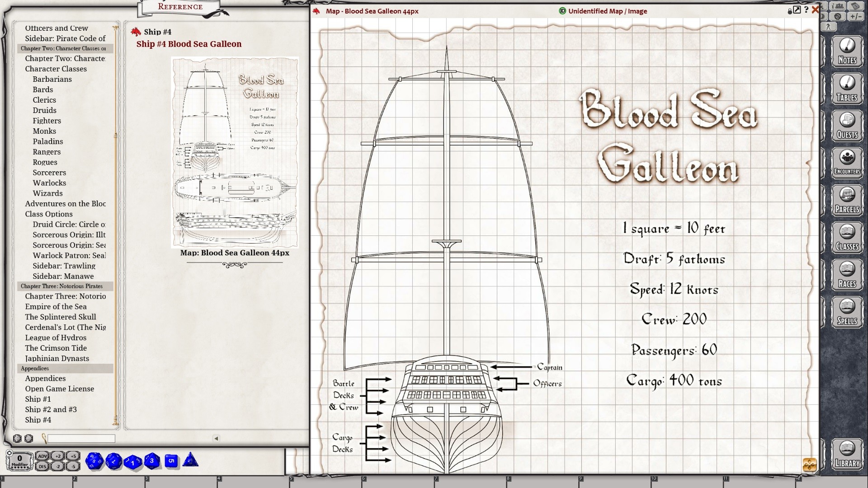This screenshot has height=488, width=868.
Task: Click the reference search input field
Action: coord(81,438)
